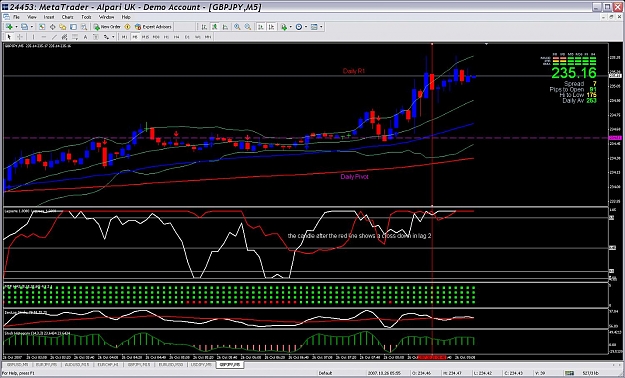Viewport: 625px width, 378px height.
Task: Expand the Arrows dropdown arrow
Action: [113, 37]
